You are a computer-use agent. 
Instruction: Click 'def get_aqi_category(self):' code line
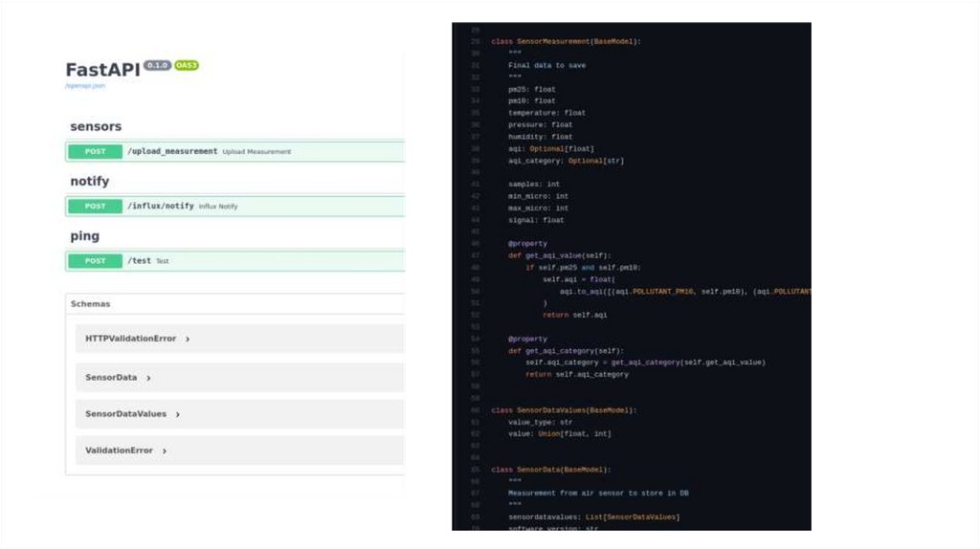pos(567,351)
